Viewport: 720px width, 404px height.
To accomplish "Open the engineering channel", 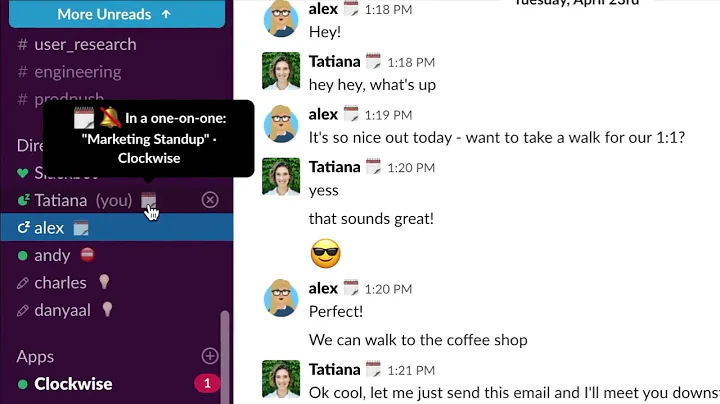I will tap(77, 72).
